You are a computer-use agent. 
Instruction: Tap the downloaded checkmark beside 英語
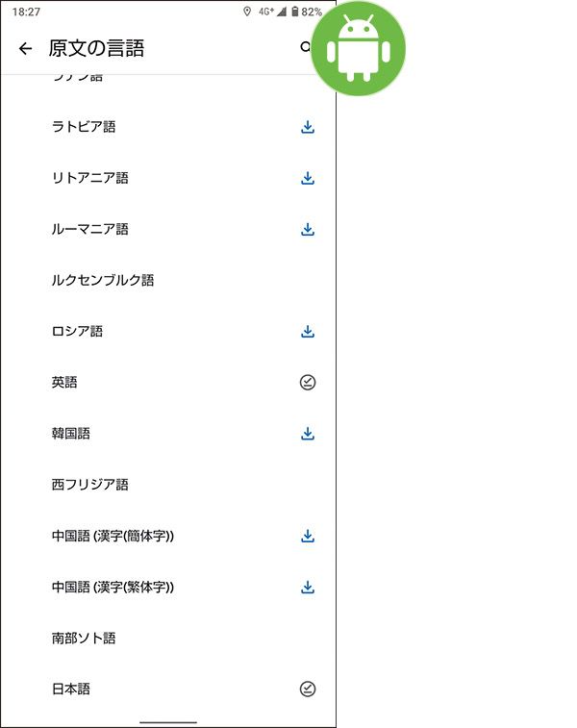(x=308, y=382)
